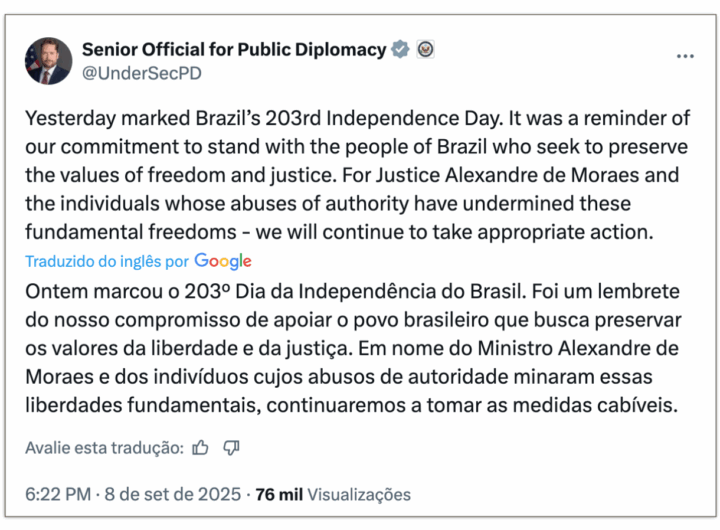
Task: Open the Senior Official for Public Diplomacy profile
Action: pyautogui.click(x=233, y=49)
